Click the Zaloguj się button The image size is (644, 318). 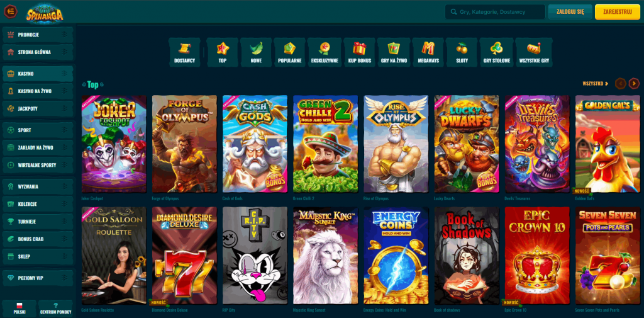coord(570,12)
